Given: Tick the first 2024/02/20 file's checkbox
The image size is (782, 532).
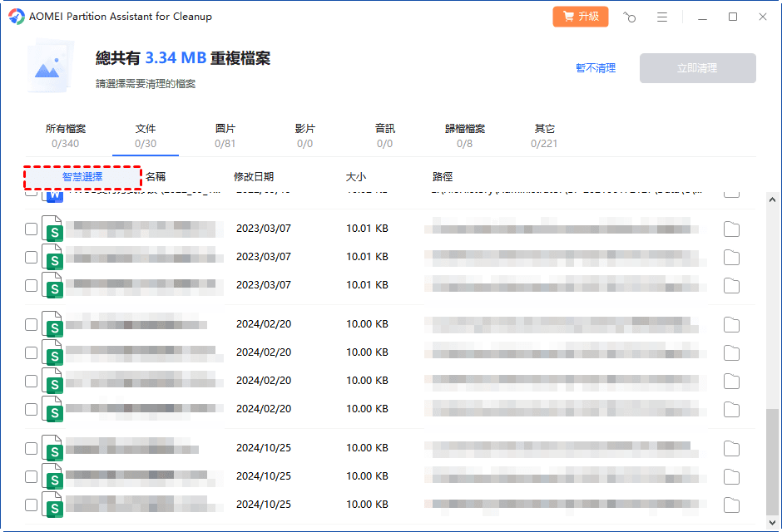Looking at the screenshot, I should tap(31, 324).
